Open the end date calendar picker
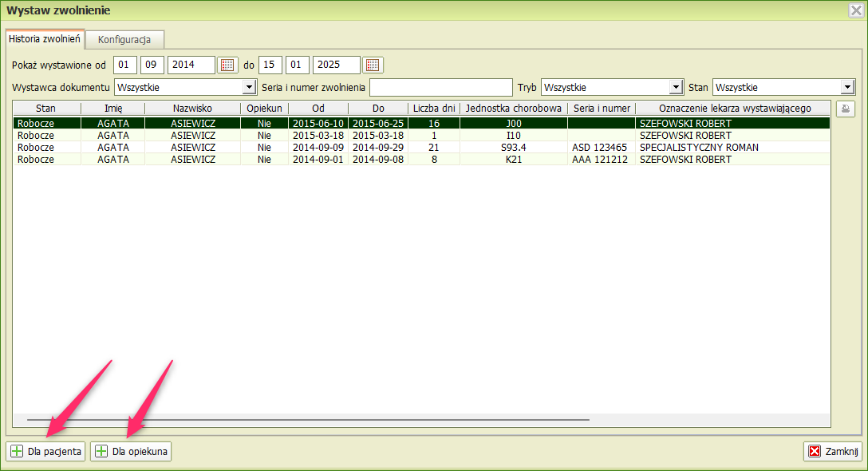The width and height of the screenshot is (868, 471). (373, 65)
